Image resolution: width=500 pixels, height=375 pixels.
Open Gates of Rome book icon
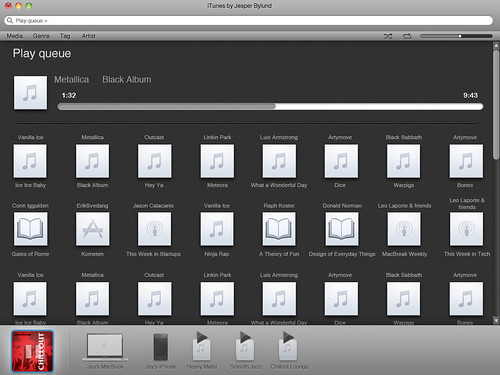(30, 229)
